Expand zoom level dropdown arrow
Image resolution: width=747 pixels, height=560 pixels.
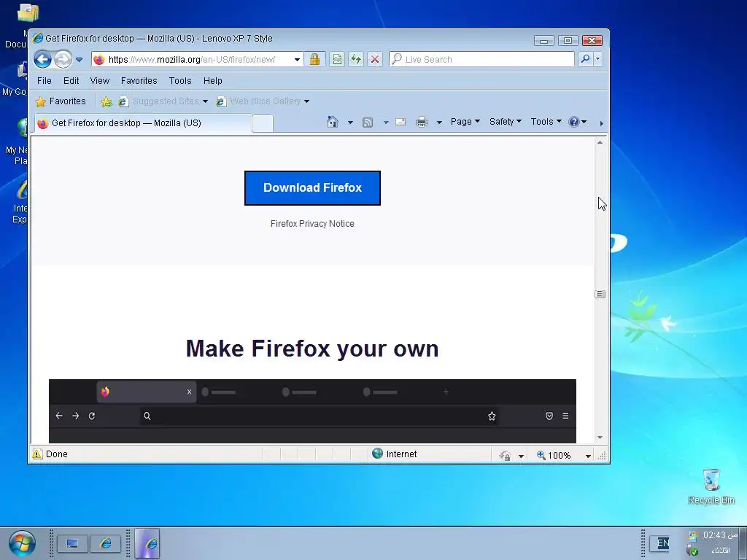coord(589,456)
